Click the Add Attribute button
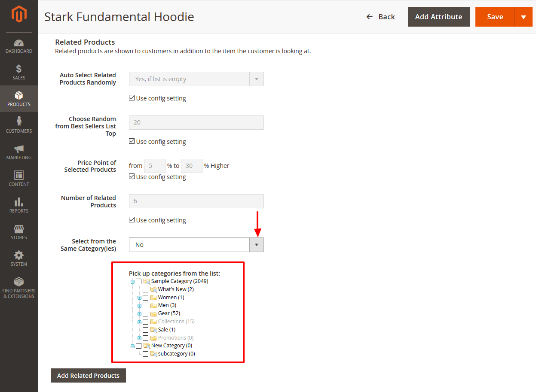 (x=438, y=17)
